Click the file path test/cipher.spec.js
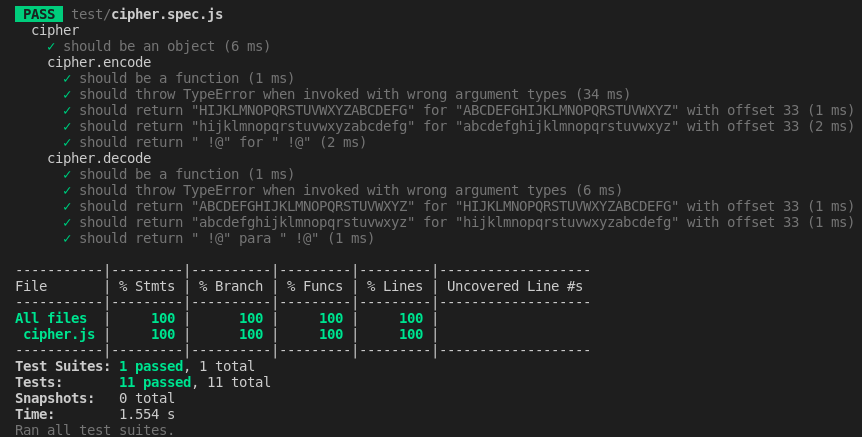 point(147,14)
